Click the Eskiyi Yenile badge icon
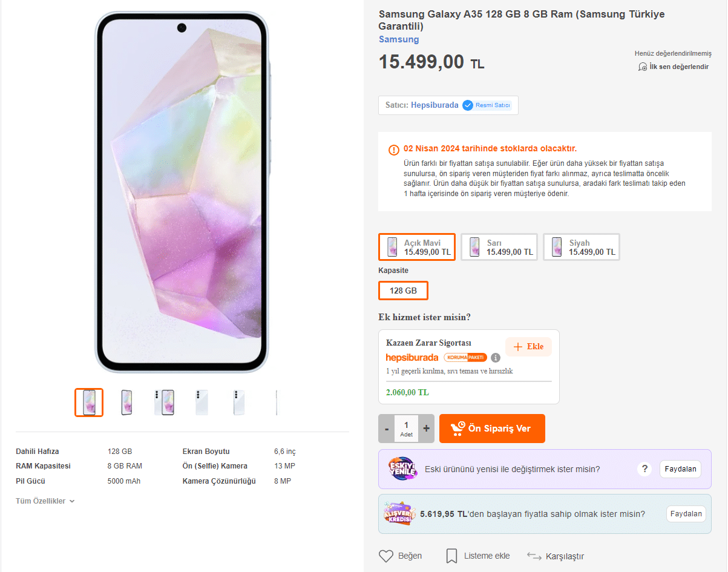 tap(403, 468)
